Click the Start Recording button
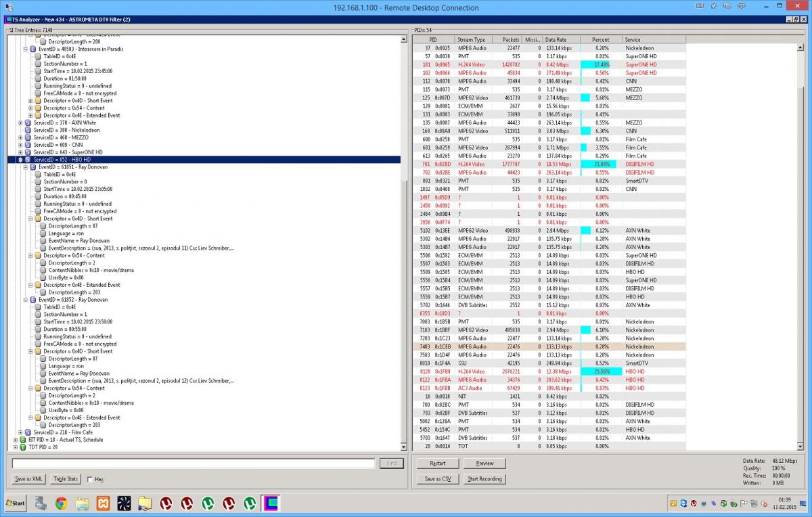This screenshot has width=812, height=517. coord(485,478)
